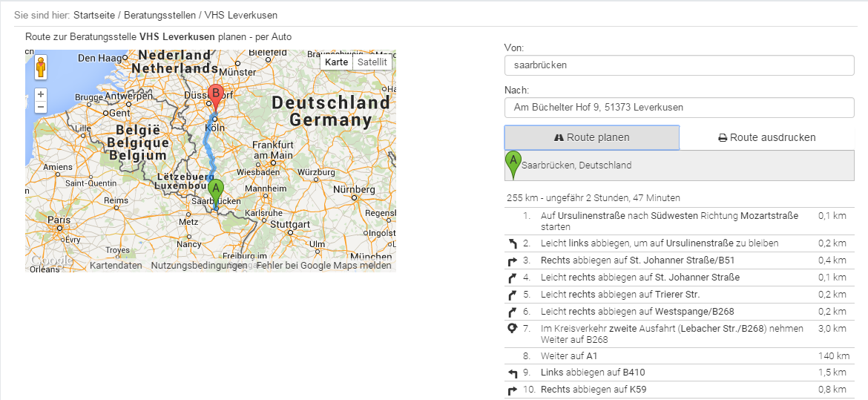This screenshot has height=400, width=868.
Task: Click Kartendaten link on the map
Action: pos(116,266)
